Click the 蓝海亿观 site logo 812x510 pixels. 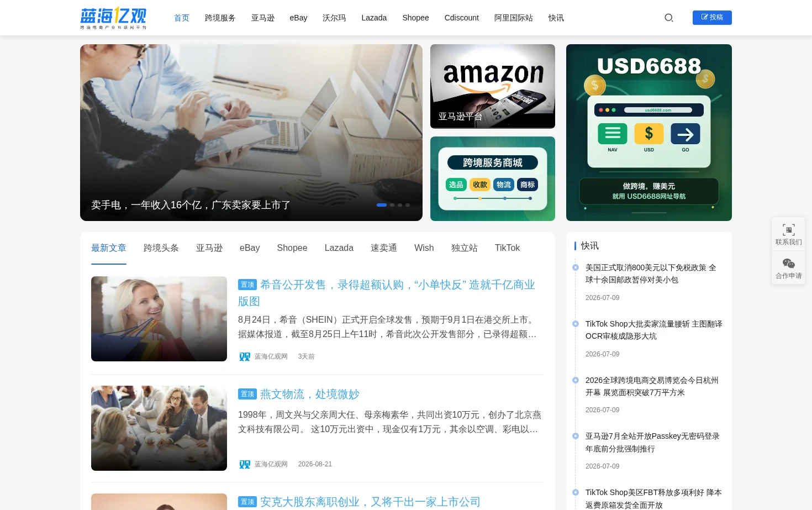coord(113,18)
